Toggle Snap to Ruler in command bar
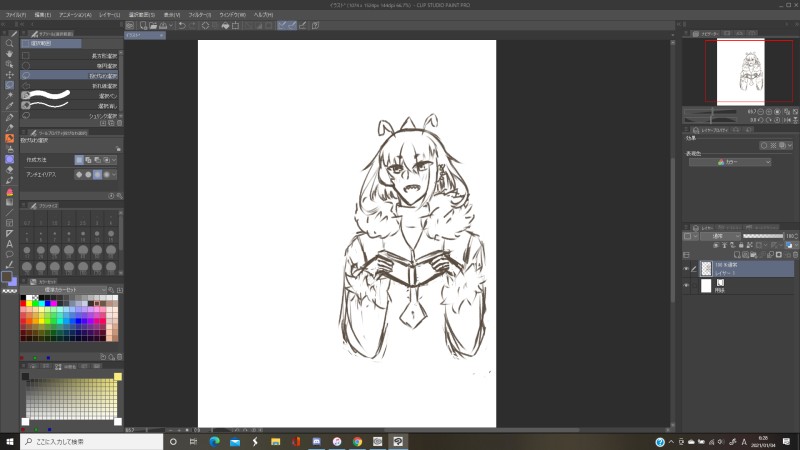800x450 pixels. click(282, 25)
